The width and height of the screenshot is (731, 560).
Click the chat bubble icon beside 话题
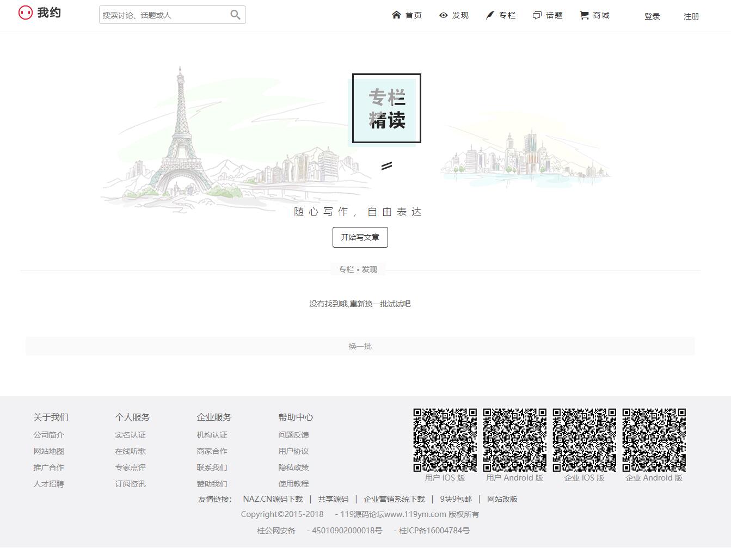pyautogui.click(x=537, y=15)
